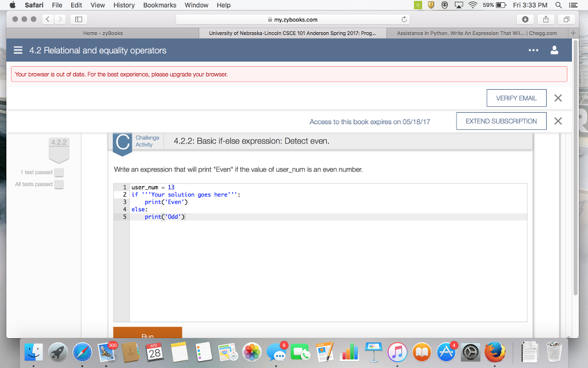Toggle the Safari sidebar button
Viewport: 588px width, 368px height.
point(79,19)
